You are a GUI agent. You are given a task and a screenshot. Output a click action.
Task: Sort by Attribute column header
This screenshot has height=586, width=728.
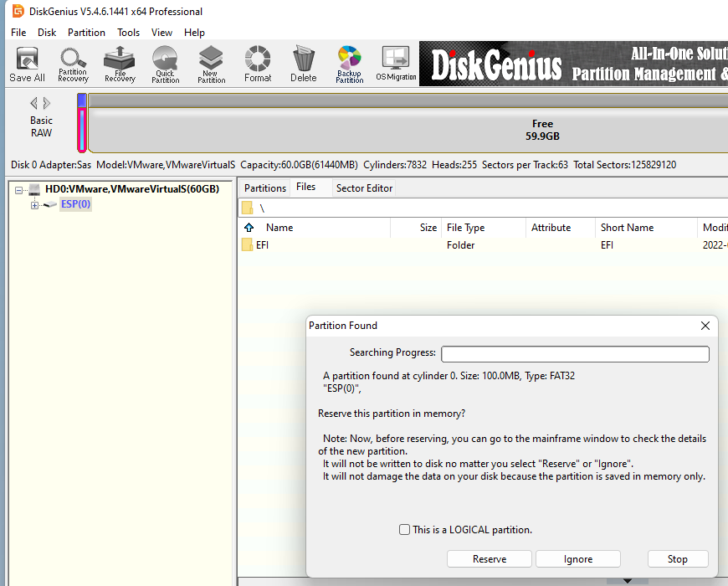coord(561,228)
